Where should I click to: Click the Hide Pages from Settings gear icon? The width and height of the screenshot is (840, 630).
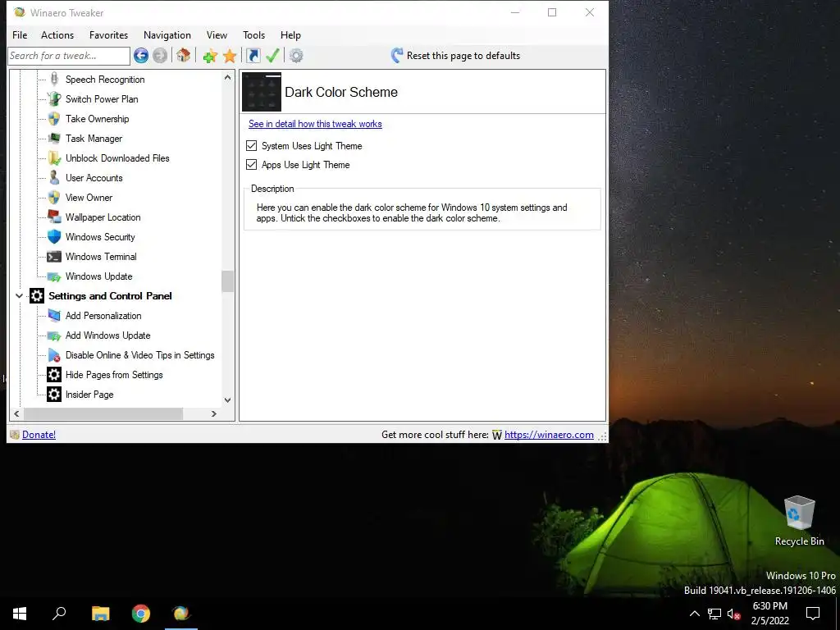coord(54,374)
